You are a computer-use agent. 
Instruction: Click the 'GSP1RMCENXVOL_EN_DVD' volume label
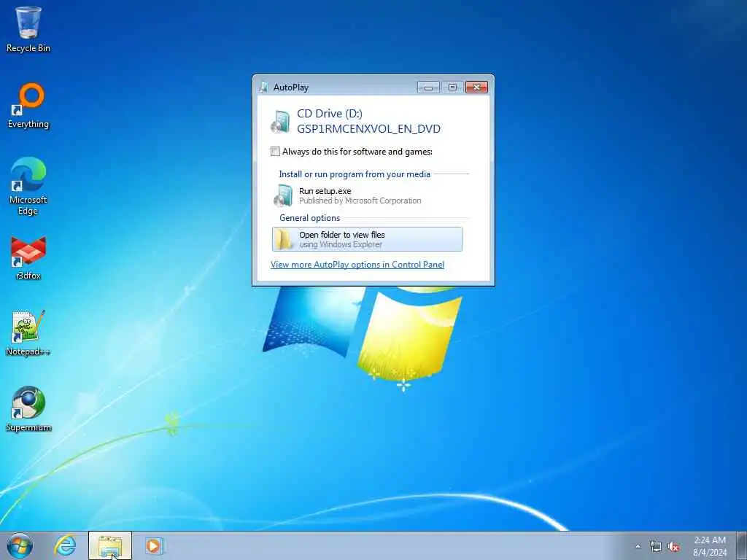(368, 128)
